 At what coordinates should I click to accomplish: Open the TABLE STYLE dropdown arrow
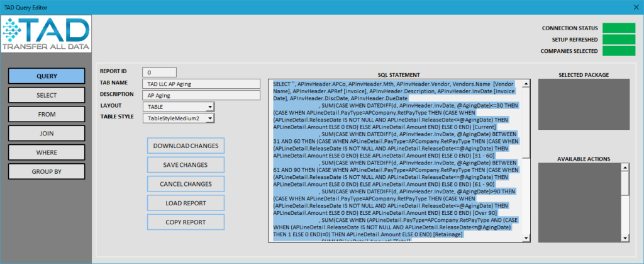(209, 118)
